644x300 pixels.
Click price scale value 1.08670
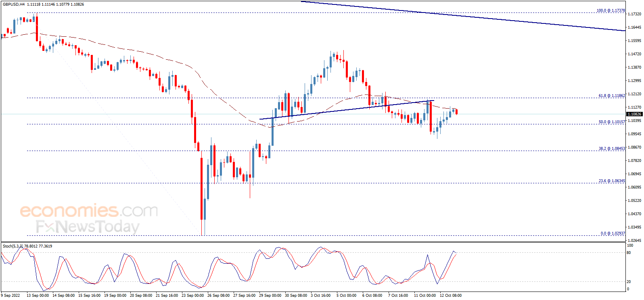635,147
